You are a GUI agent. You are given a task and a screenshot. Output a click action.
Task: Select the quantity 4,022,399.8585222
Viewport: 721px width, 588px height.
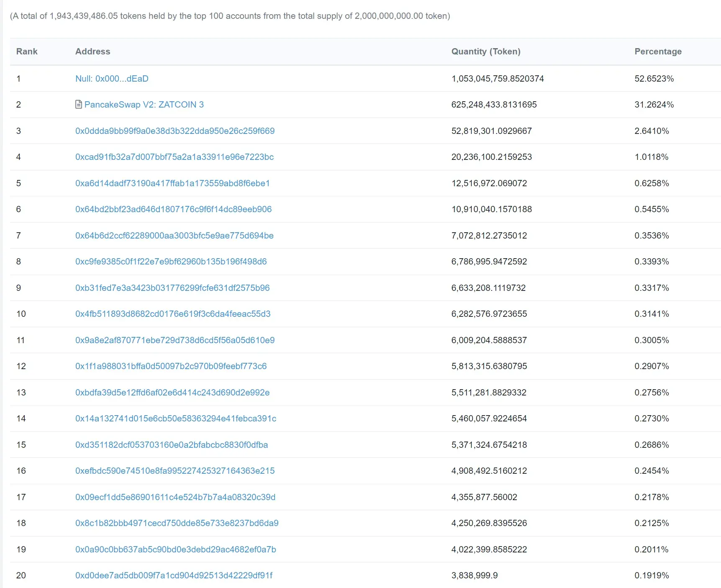(x=489, y=549)
